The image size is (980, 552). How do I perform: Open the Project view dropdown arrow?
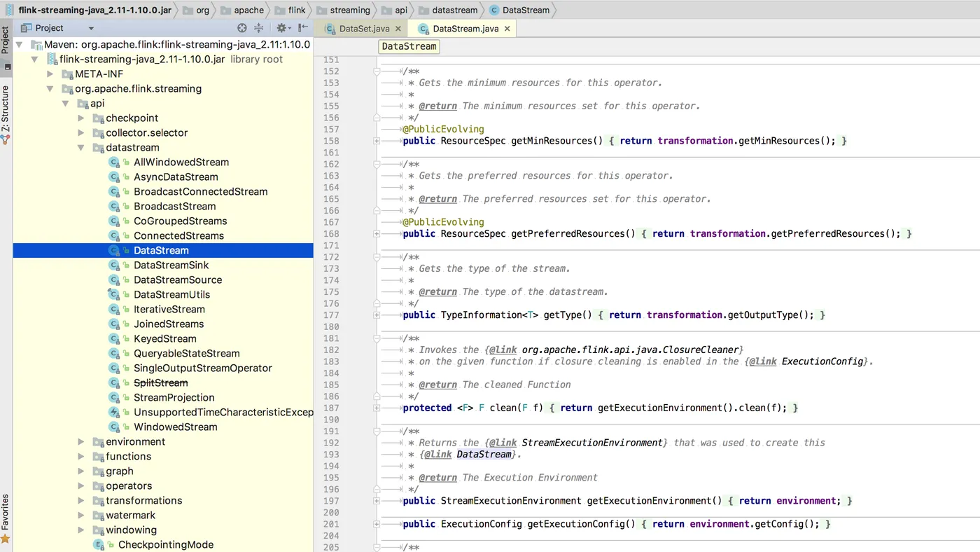coord(91,29)
